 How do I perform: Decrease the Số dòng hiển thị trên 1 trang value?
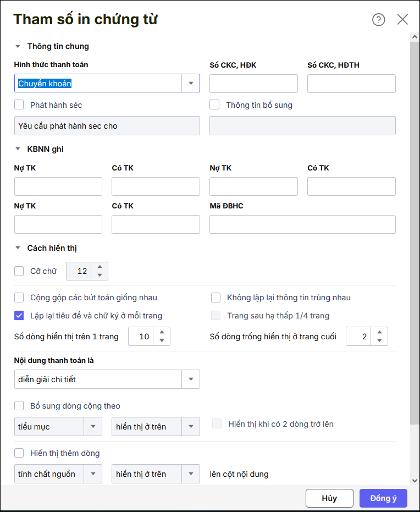click(162, 340)
